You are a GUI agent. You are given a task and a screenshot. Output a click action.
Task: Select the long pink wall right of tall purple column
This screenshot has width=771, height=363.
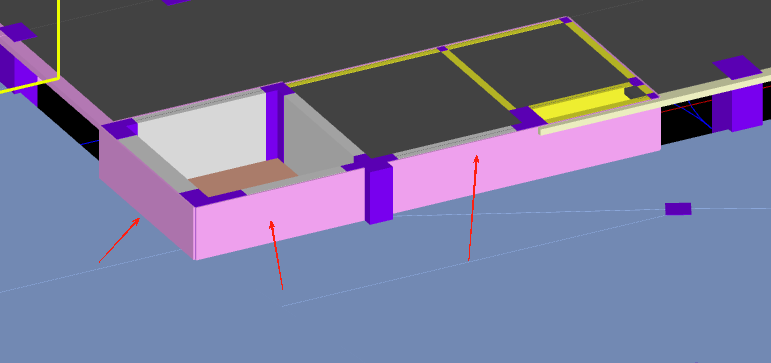click(526, 160)
